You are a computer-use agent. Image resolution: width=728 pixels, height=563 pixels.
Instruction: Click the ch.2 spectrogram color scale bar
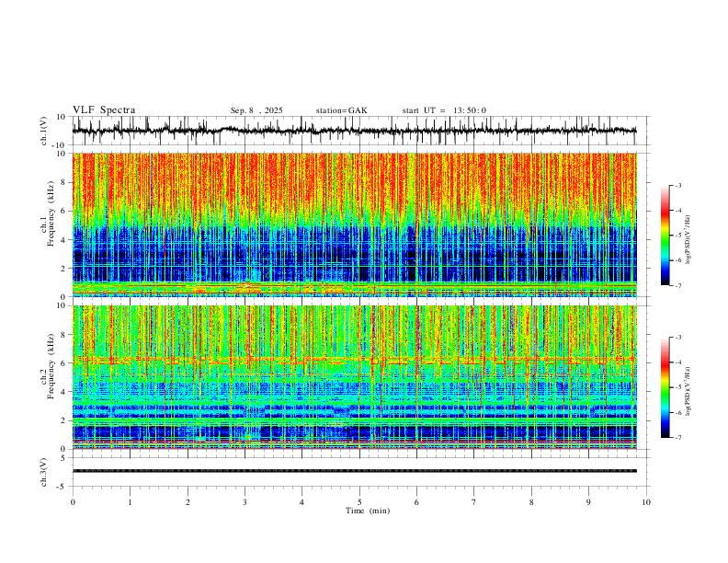[x=665, y=387]
